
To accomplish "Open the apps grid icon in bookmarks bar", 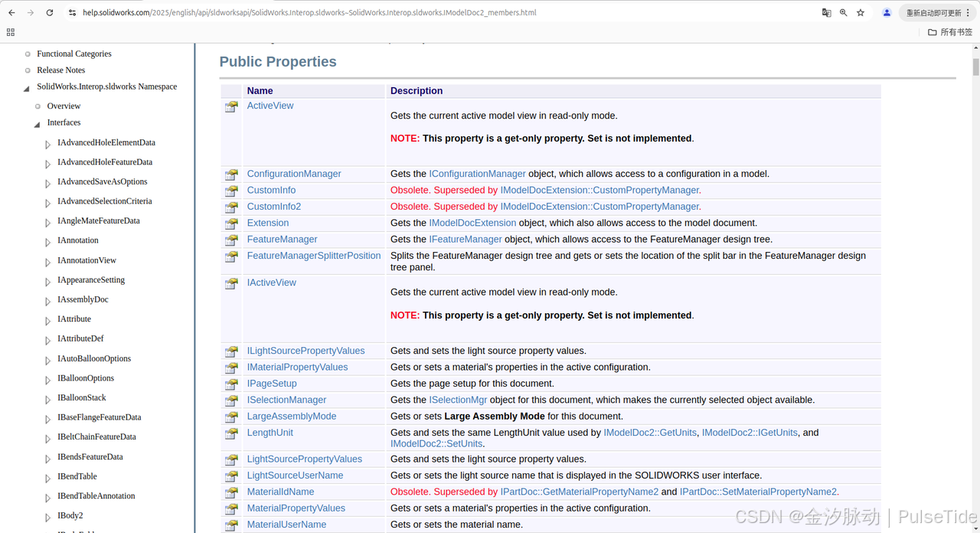I will click(11, 32).
